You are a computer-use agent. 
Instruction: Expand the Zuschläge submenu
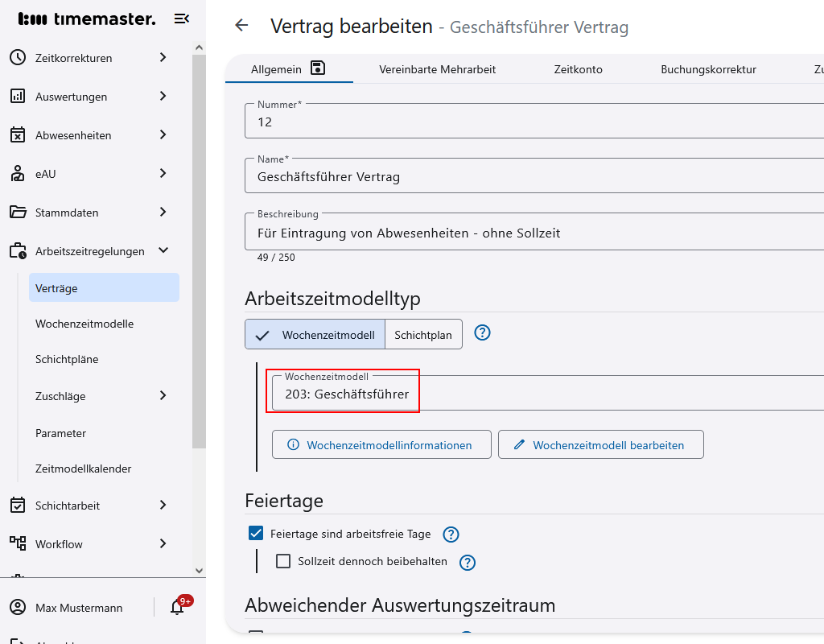pyautogui.click(x=163, y=396)
